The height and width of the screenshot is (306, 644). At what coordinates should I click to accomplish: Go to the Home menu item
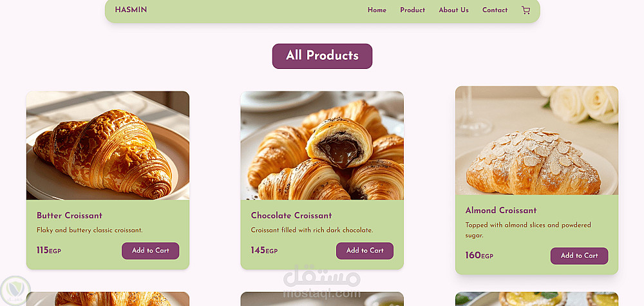pos(377,10)
